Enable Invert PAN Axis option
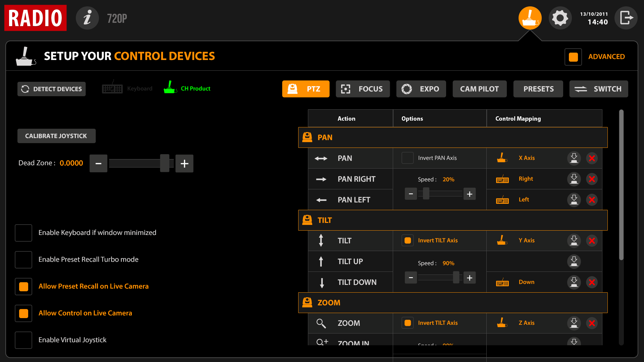The width and height of the screenshot is (644, 362). pos(408,158)
